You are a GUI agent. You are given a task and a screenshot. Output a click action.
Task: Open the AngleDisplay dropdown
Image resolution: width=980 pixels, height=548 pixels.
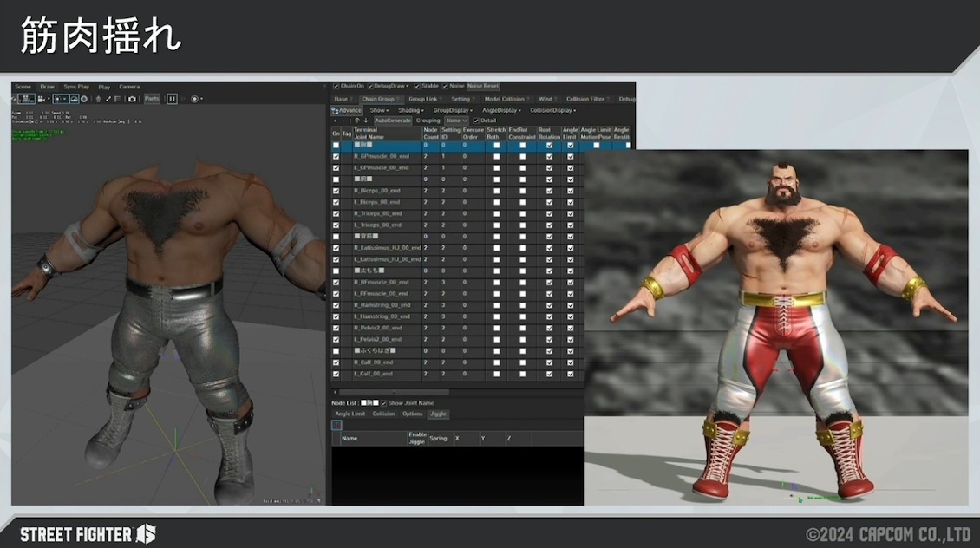point(501,110)
